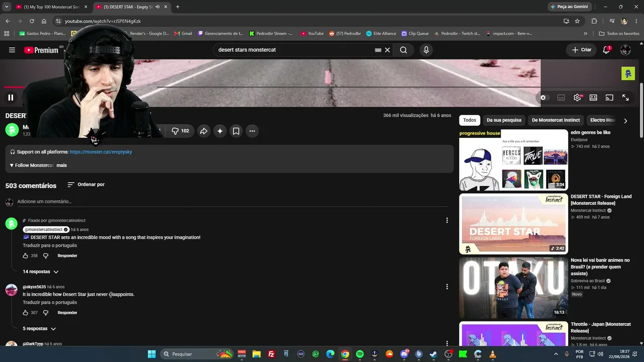Open the 'DESERT STAR - Foreign Land' thumbnail
644x362 pixels.
pos(514,224)
